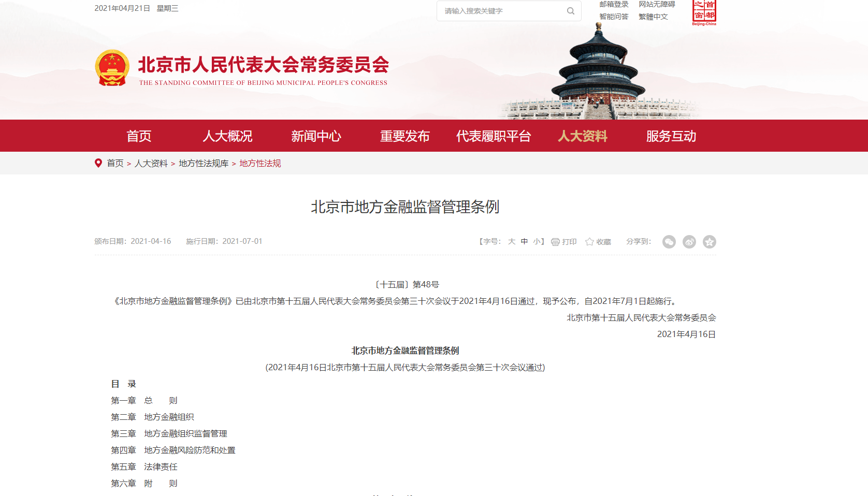Click the 收藏 star icon
This screenshot has width=868, height=496.
[x=589, y=242]
